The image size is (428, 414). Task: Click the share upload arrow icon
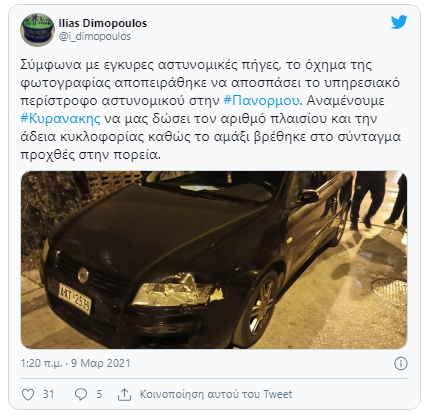[124, 394]
